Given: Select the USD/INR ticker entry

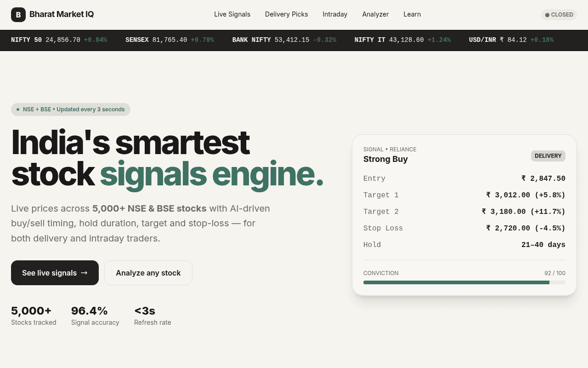Looking at the screenshot, I should tap(511, 40).
